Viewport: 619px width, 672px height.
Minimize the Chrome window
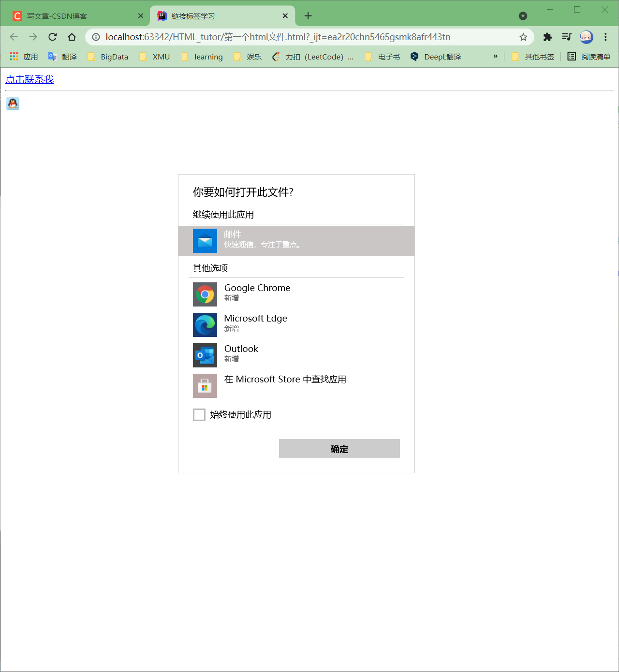tap(550, 9)
